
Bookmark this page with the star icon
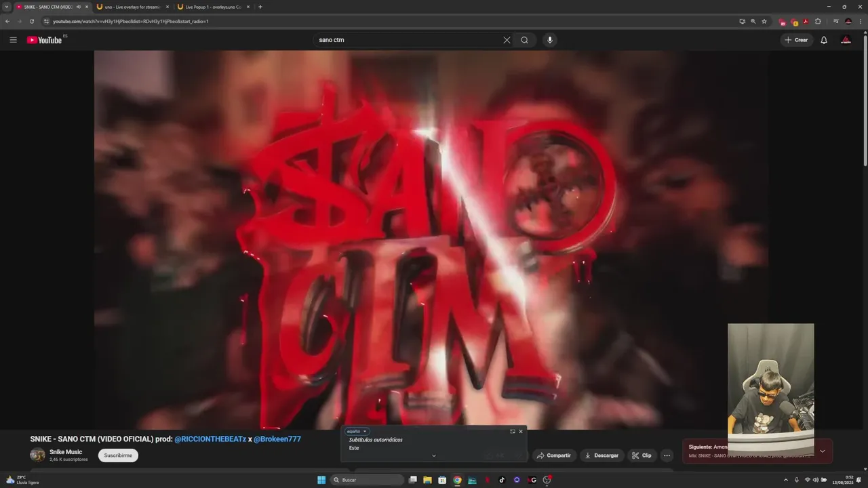(764, 21)
